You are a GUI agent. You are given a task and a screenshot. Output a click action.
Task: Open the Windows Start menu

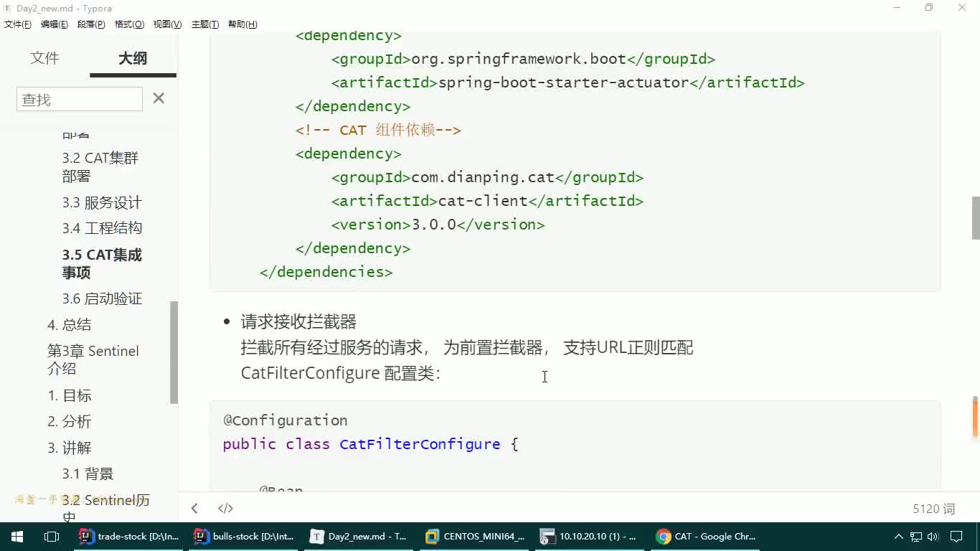17,537
